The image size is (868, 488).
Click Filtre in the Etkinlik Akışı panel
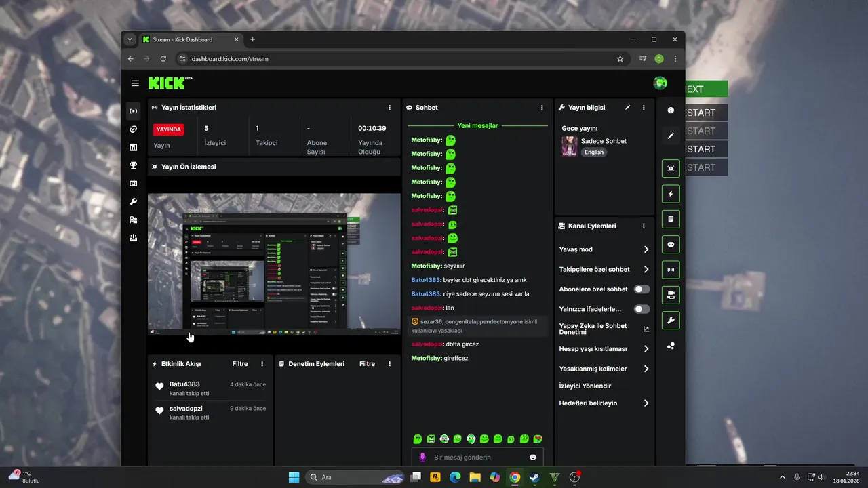tap(240, 364)
